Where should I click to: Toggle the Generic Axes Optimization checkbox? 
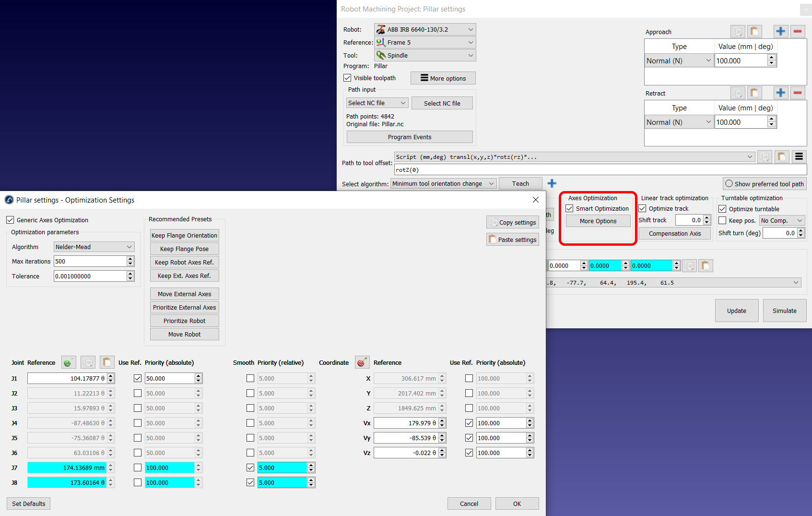click(x=10, y=220)
